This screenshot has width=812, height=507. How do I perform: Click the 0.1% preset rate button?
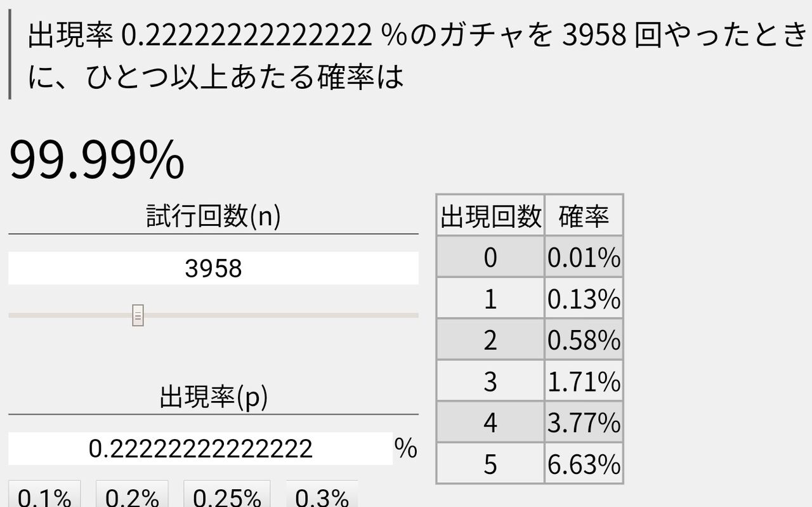(x=44, y=496)
